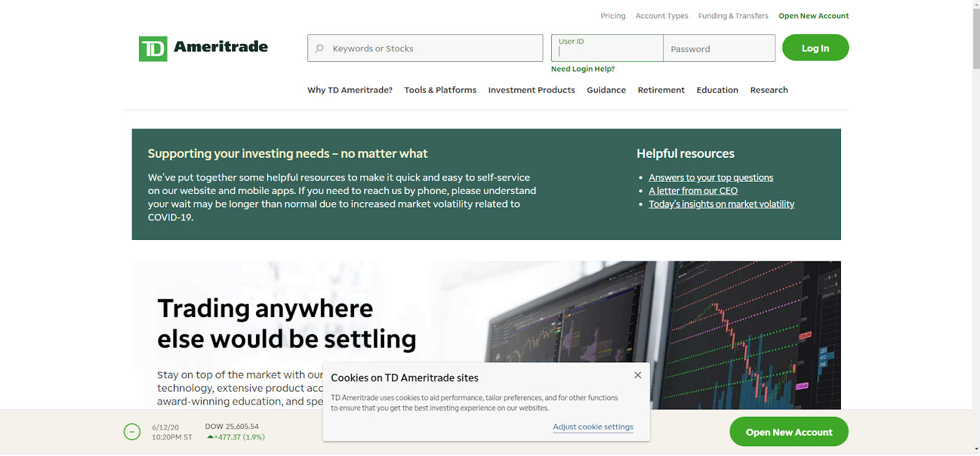Open the Education menu

coord(717,90)
